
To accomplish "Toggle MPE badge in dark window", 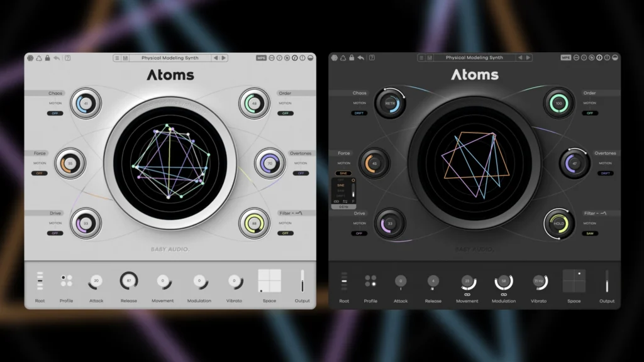I will 566,57.
